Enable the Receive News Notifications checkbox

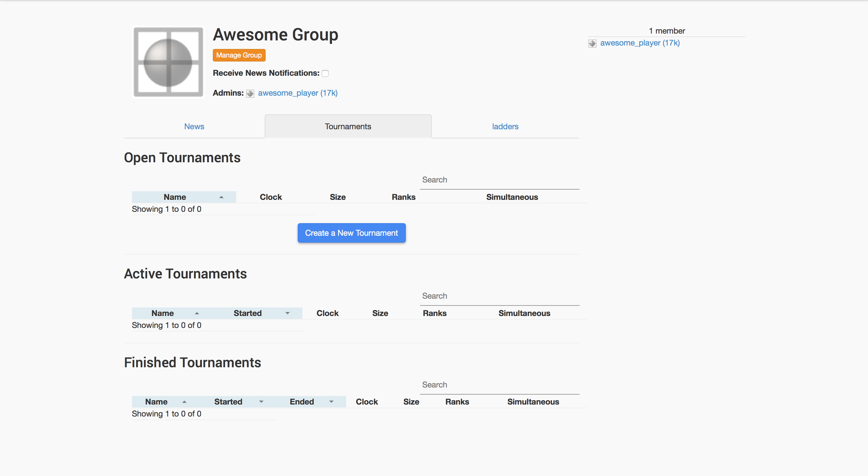pyautogui.click(x=325, y=73)
